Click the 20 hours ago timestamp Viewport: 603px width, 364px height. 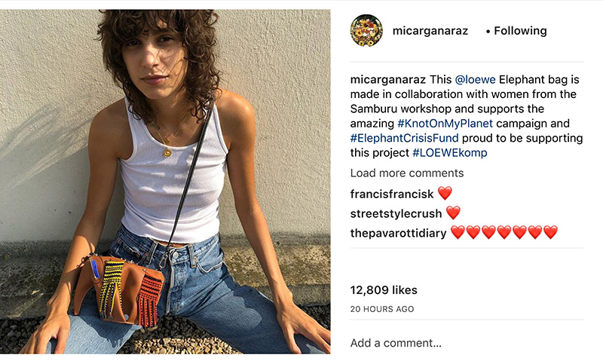tap(382, 309)
